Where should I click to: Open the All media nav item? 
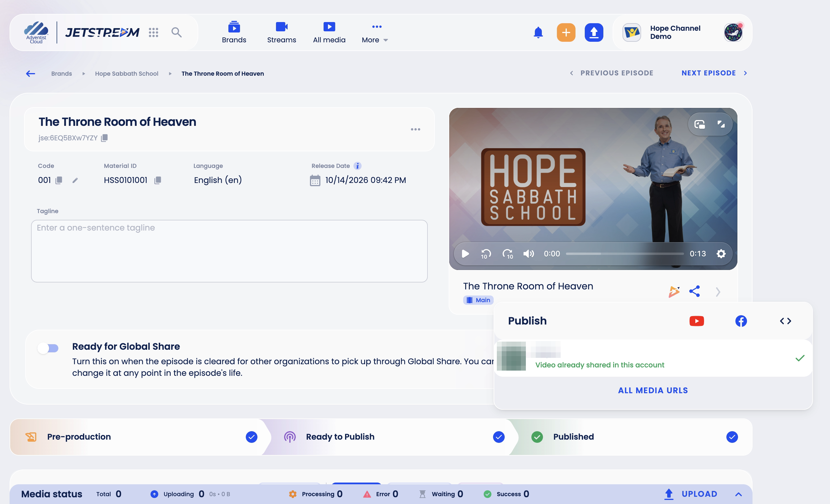pos(329,32)
